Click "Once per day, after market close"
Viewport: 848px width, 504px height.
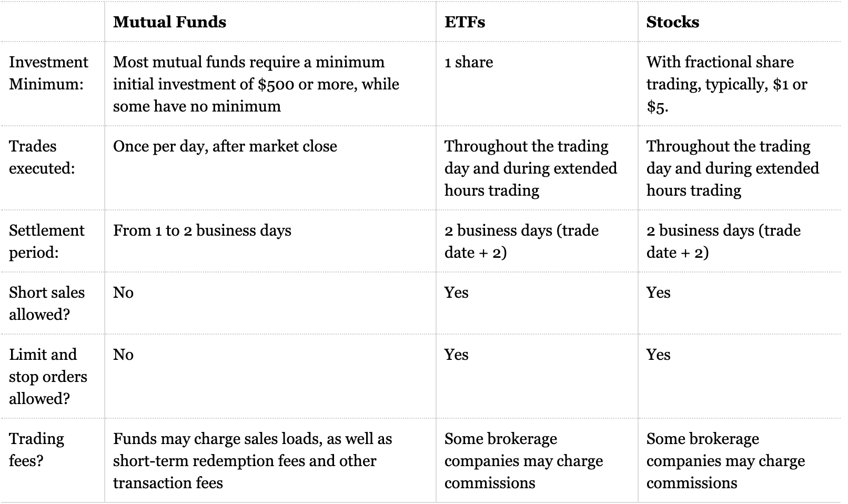[225, 146]
